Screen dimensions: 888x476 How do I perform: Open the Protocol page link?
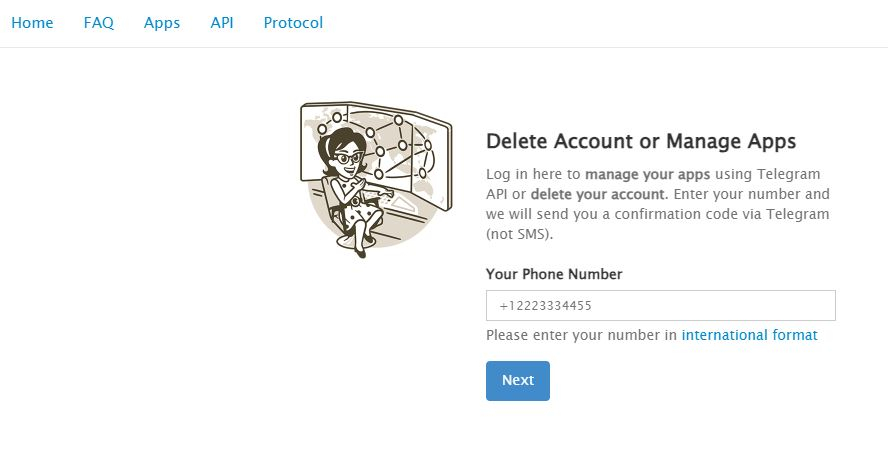coord(293,22)
